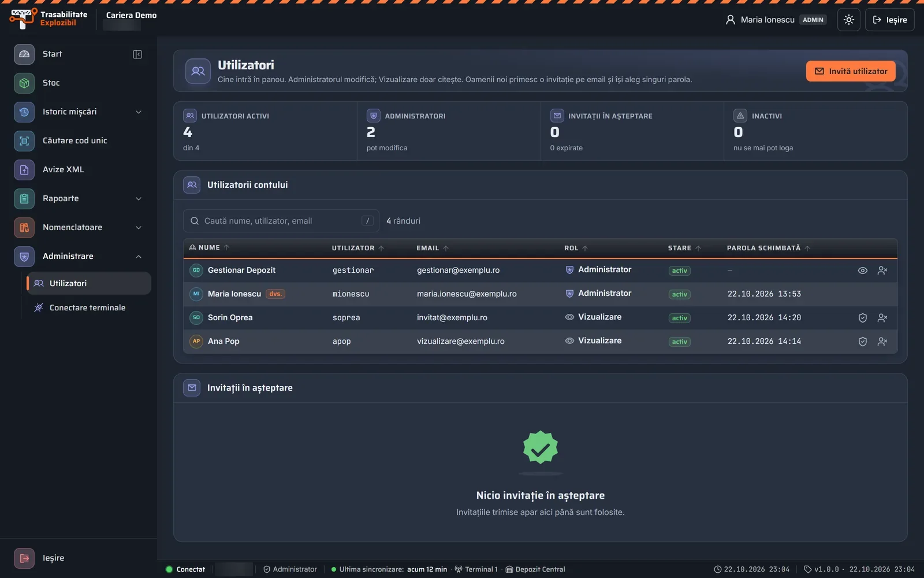Click the Ieșire button in top bar
The image size is (924, 578).
[889, 20]
